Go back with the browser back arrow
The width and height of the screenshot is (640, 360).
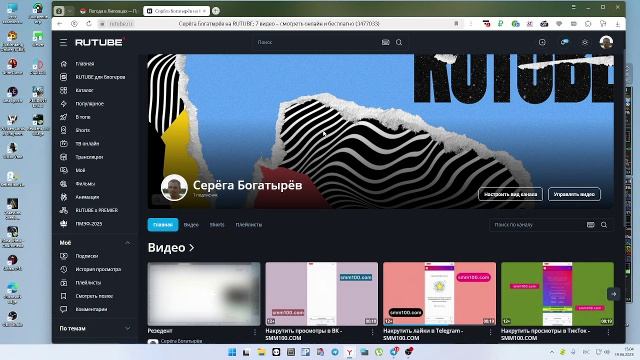click(60, 24)
